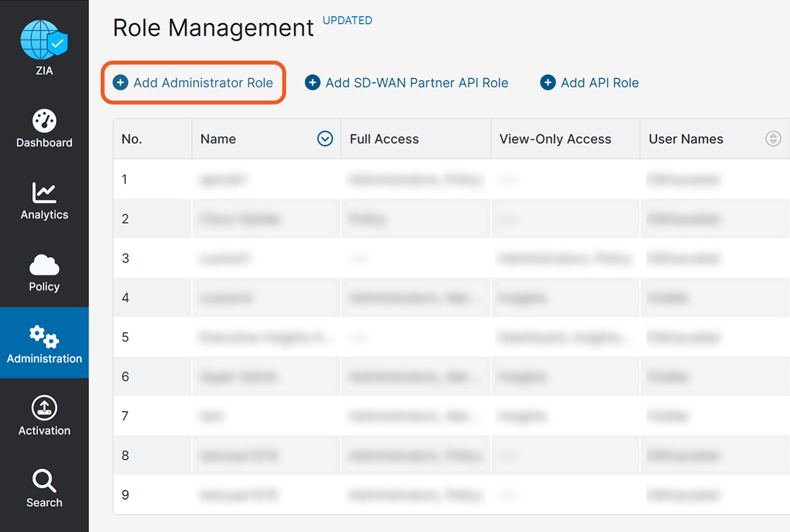Select table row number 9

coord(125,495)
